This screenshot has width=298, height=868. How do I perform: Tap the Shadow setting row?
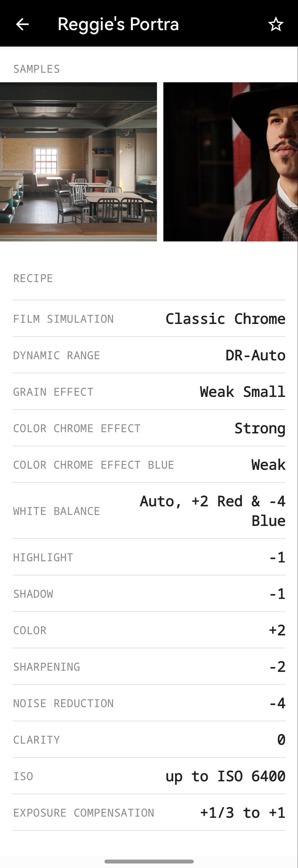point(149,594)
